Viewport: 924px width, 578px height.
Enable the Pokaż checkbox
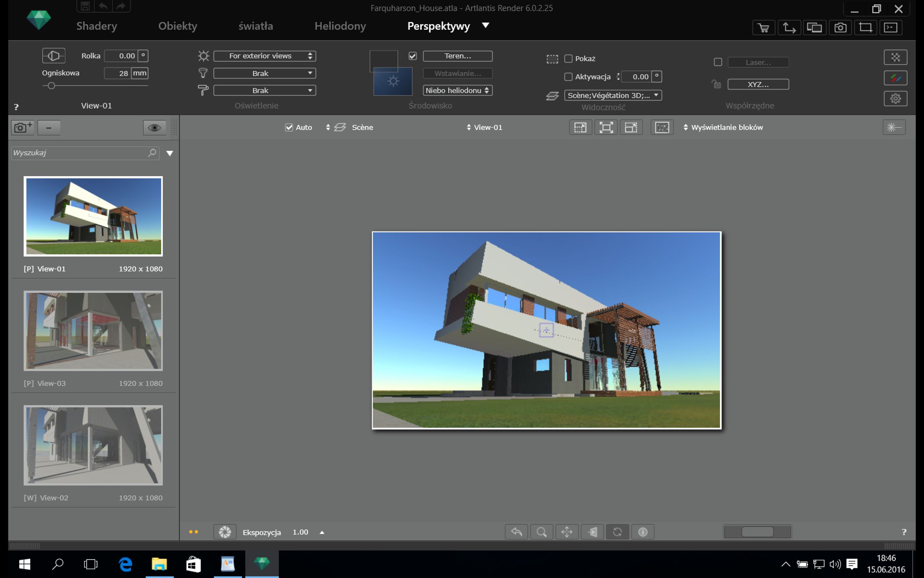(568, 59)
